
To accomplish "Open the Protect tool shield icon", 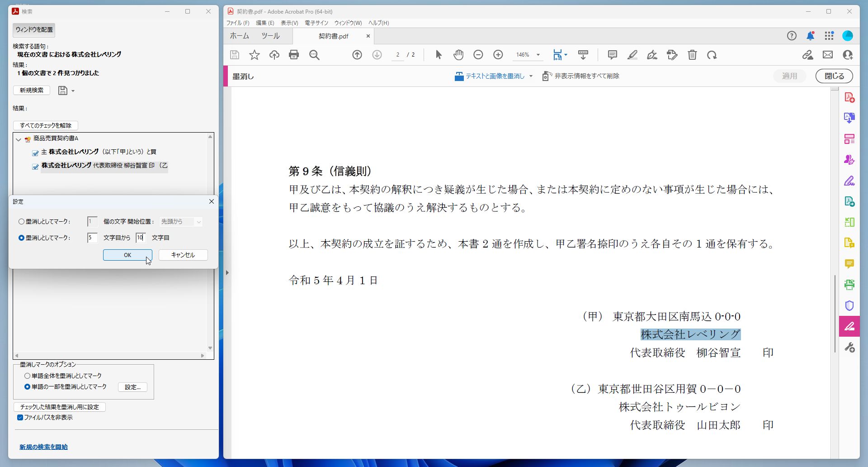I will [849, 305].
